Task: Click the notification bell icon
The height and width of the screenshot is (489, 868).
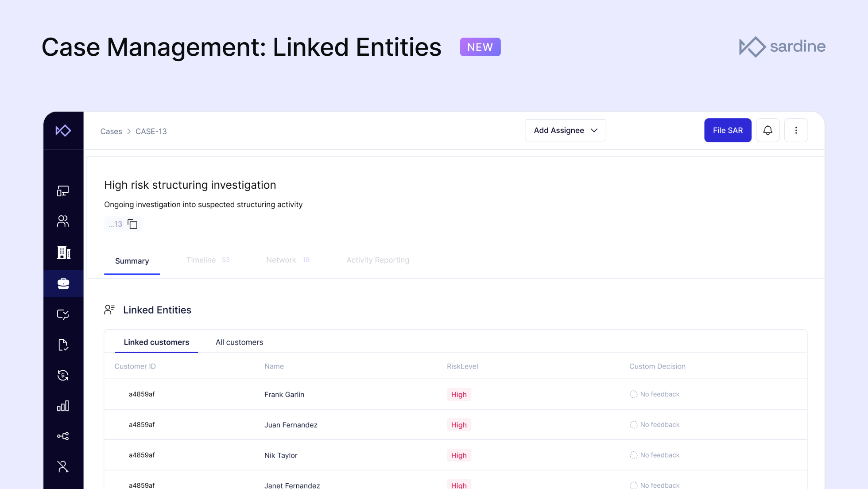Action: click(x=767, y=130)
